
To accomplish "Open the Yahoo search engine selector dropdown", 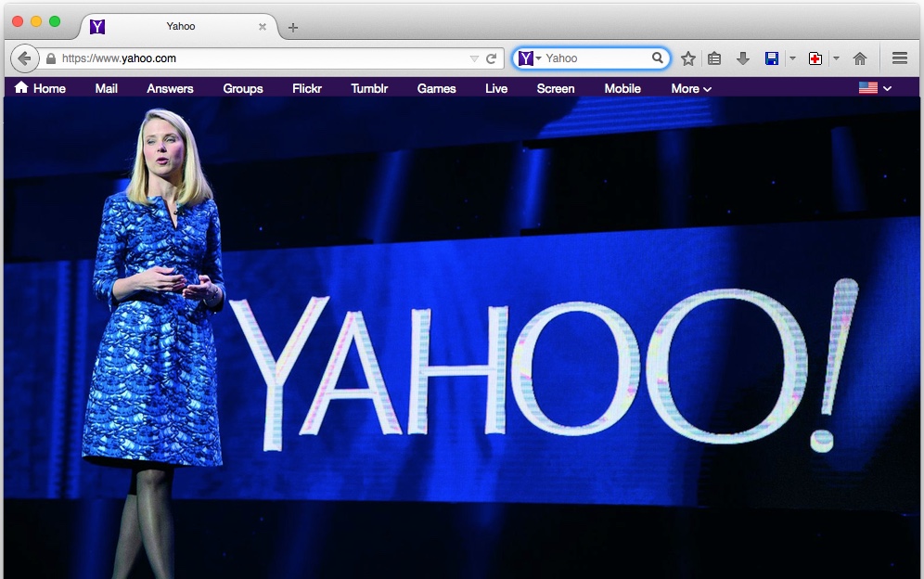I will coord(529,58).
